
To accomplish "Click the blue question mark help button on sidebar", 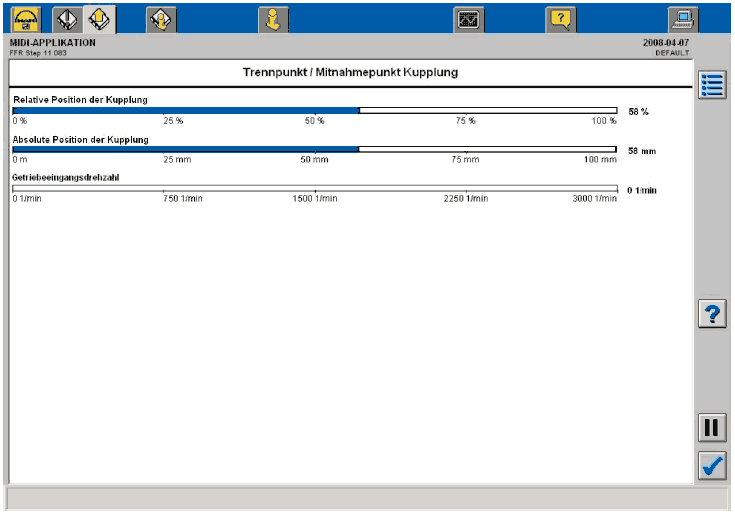I will 711,314.
